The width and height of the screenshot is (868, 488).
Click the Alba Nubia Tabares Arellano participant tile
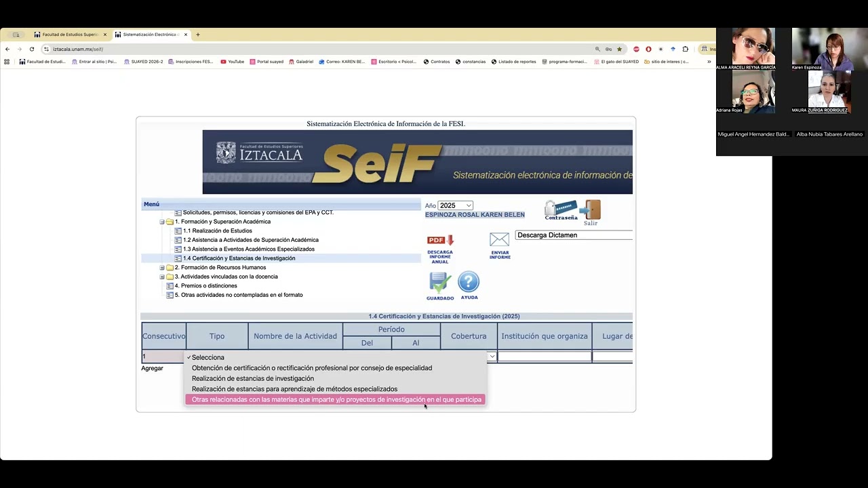tap(829, 134)
